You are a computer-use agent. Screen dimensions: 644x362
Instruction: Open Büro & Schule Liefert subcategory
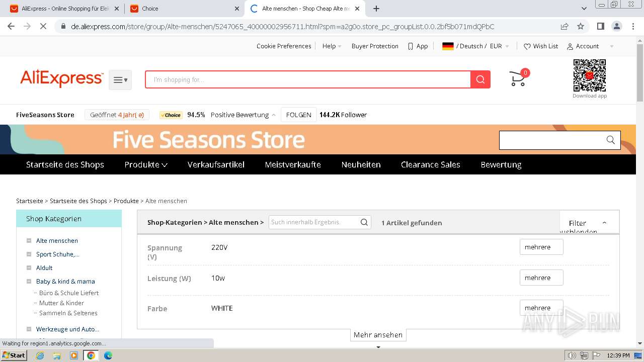pyautogui.click(x=69, y=293)
